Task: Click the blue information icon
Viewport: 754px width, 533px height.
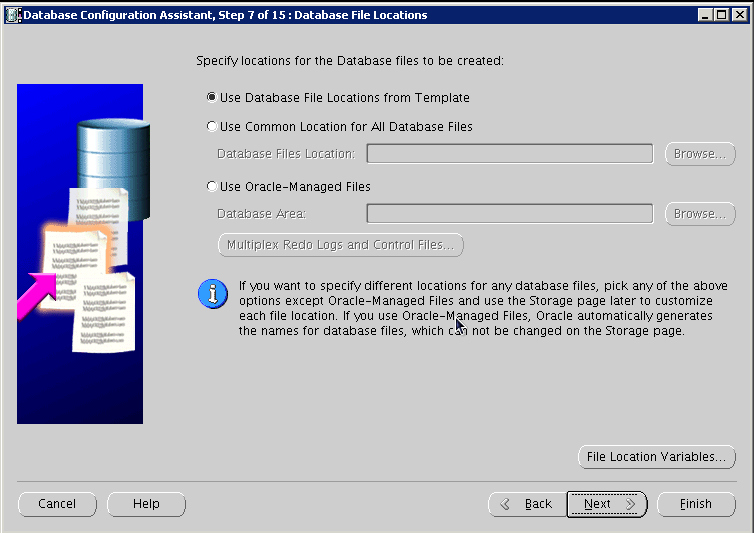Action: click(x=213, y=293)
